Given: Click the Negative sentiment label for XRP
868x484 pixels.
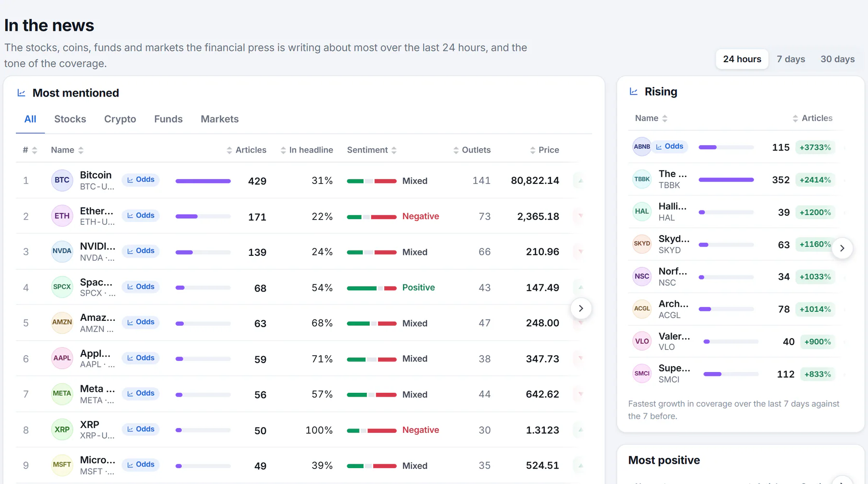Looking at the screenshot, I should 420,430.
